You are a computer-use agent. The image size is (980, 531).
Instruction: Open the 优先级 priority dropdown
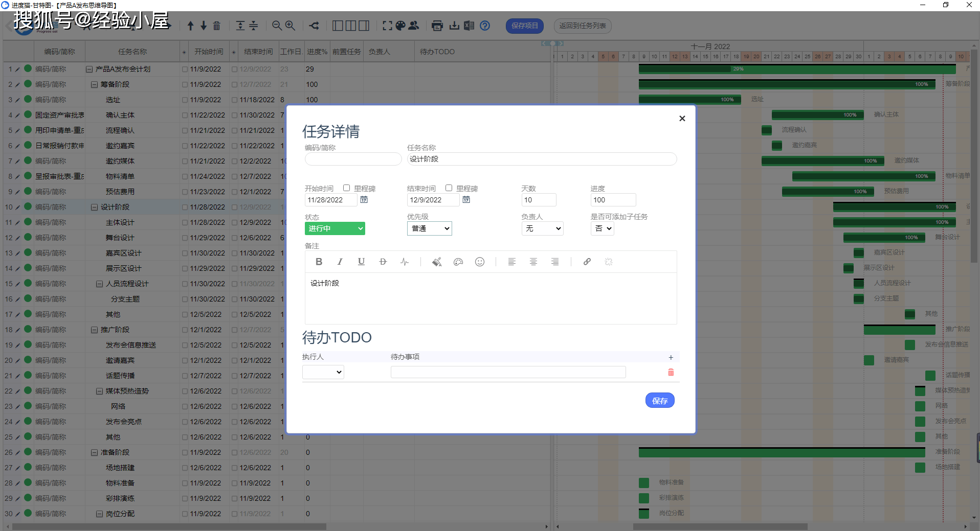(429, 228)
